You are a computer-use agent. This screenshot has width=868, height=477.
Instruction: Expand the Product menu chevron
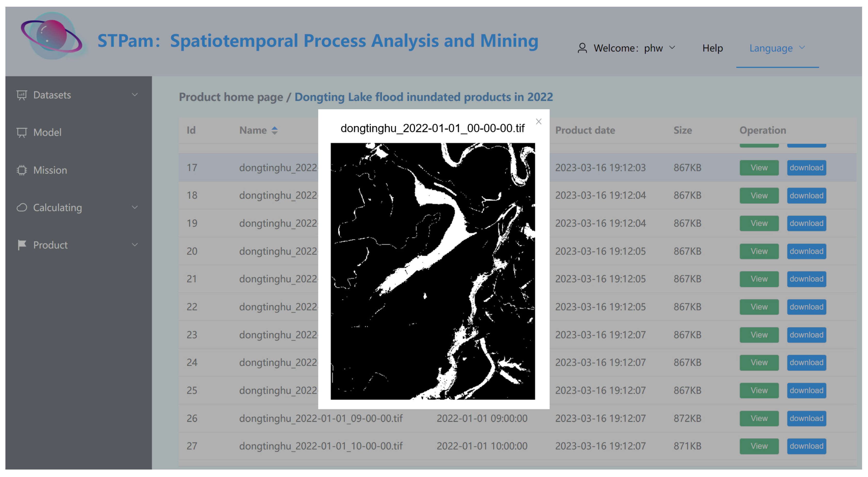coord(135,245)
